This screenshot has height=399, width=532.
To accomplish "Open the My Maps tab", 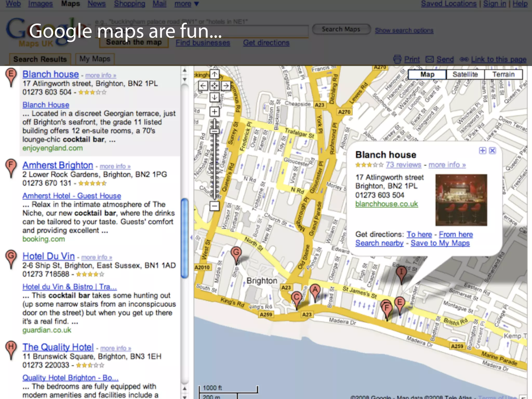I will point(95,59).
